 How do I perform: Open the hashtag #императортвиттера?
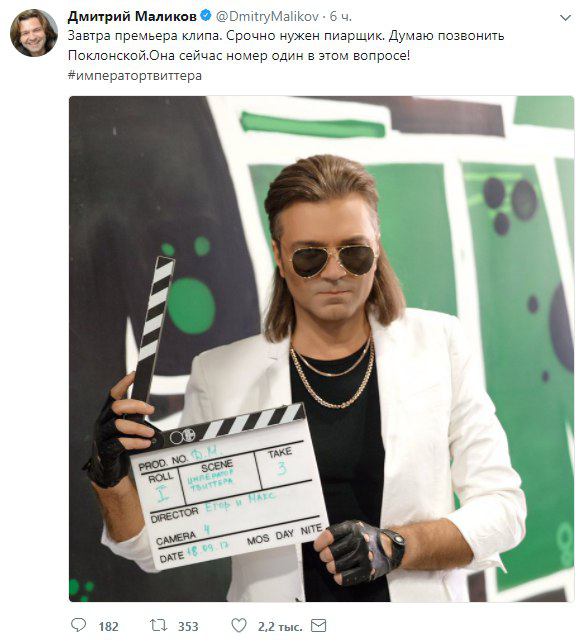(x=135, y=76)
